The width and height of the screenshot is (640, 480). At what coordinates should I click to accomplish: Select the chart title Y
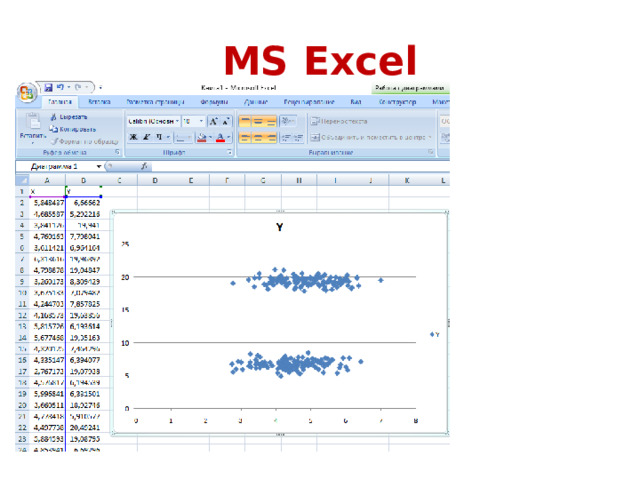pos(280,227)
